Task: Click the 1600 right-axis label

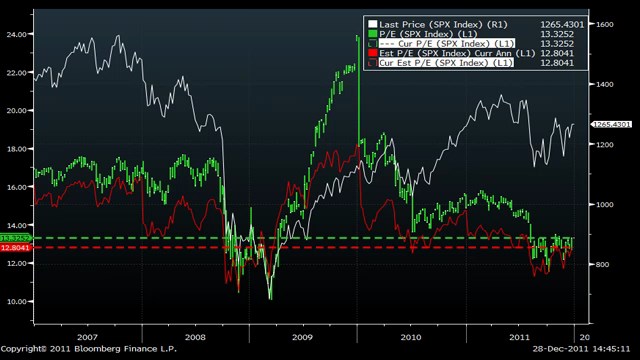Action: (604, 24)
